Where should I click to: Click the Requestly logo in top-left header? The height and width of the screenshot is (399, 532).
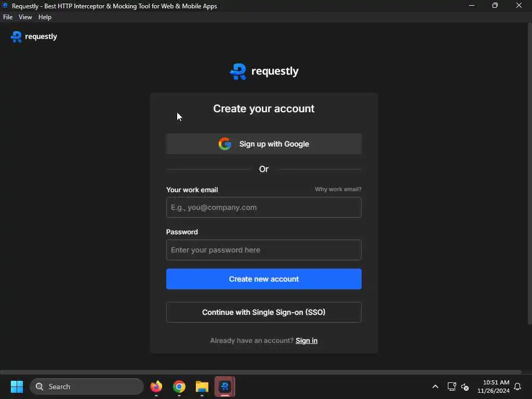pos(34,36)
